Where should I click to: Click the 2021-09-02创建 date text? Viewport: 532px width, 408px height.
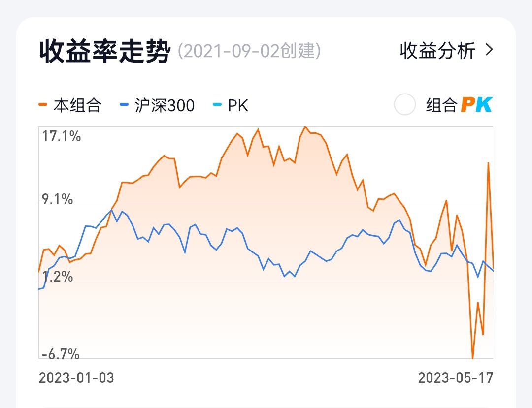tap(249, 51)
